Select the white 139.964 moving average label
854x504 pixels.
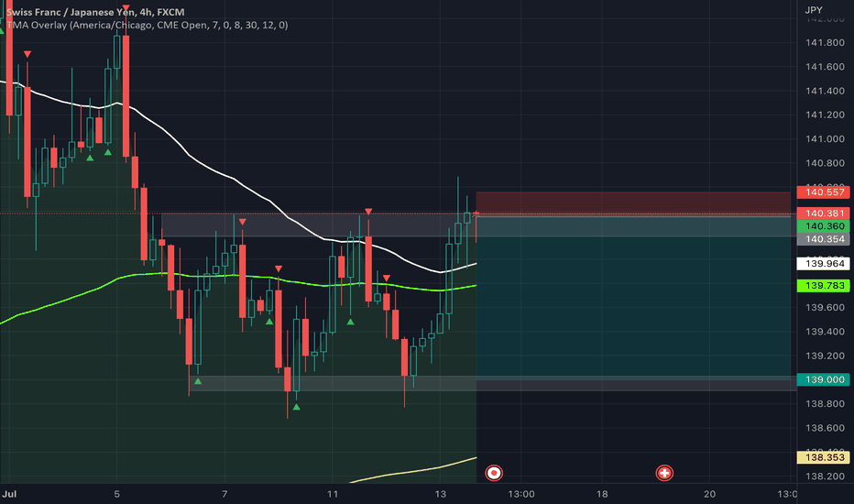tap(823, 264)
